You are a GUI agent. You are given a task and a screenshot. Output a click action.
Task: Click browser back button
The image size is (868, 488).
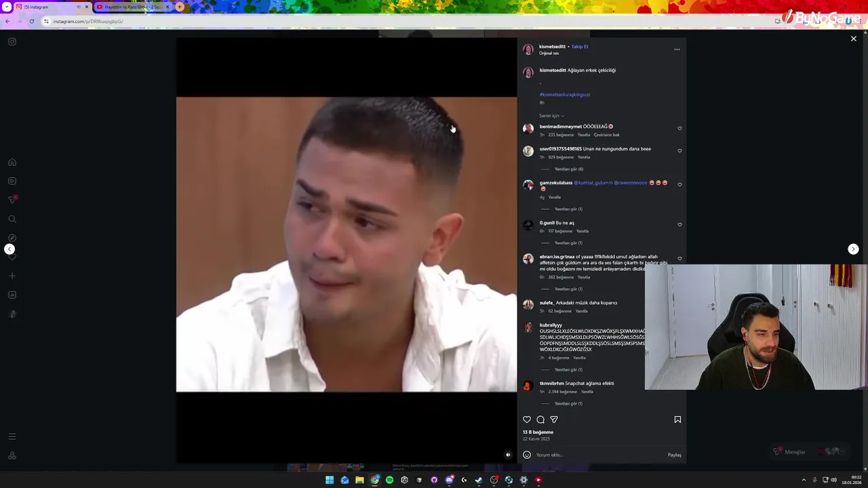click(x=7, y=21)
